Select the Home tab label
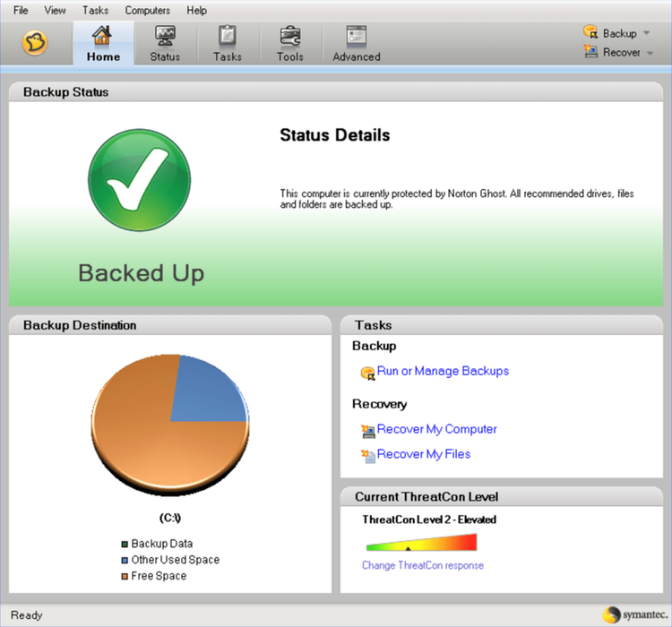 (x=103, y=56)
